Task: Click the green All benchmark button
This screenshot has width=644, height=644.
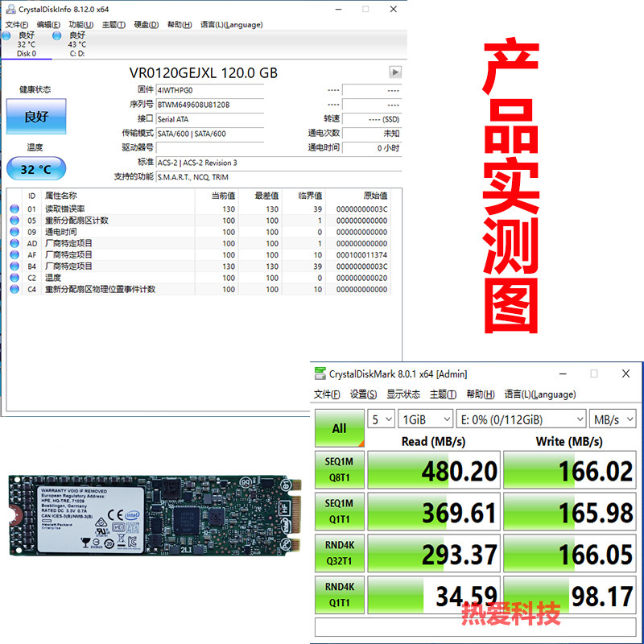Action: (x=339, y=428)
